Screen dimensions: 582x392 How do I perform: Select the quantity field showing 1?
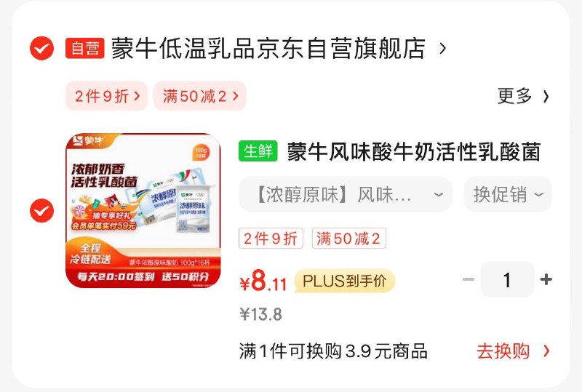point(507,279)
